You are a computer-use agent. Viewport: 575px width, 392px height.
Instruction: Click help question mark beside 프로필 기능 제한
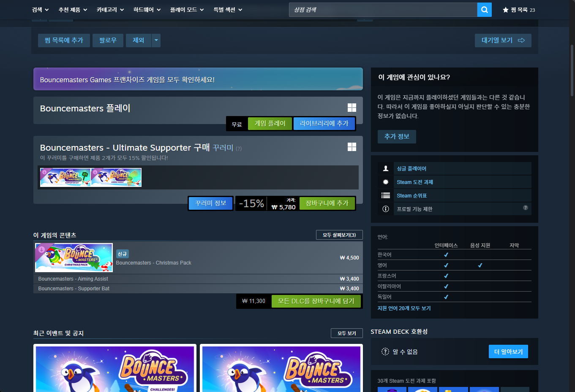point(526,208)
